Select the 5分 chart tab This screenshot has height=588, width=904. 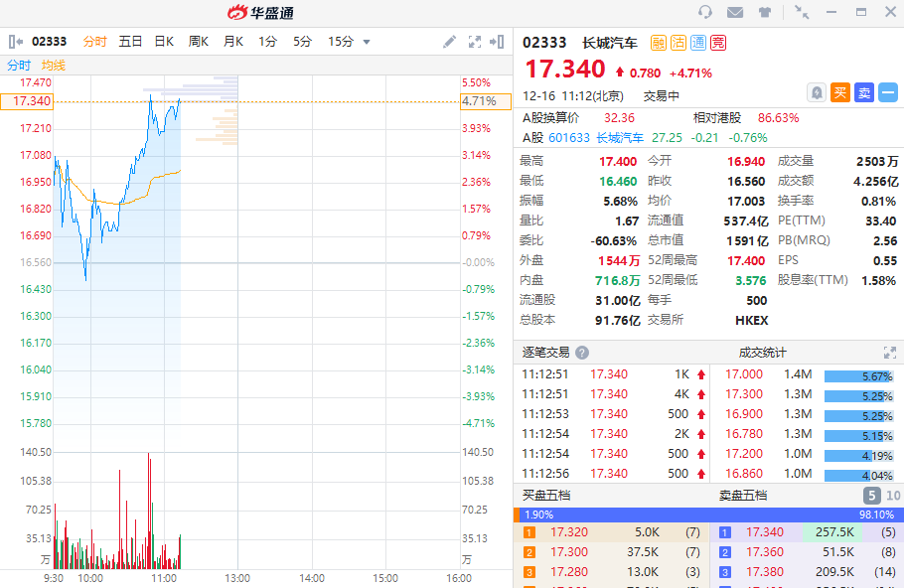coord(302,42)
